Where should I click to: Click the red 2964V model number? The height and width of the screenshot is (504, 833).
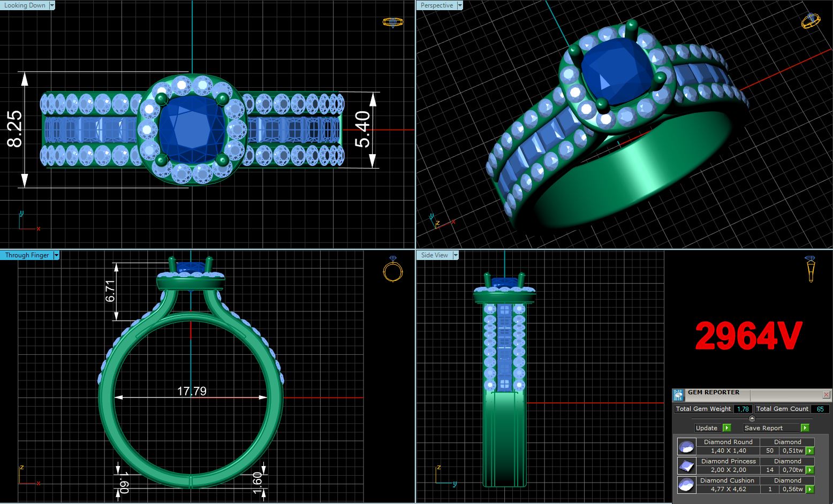point(748,337)
